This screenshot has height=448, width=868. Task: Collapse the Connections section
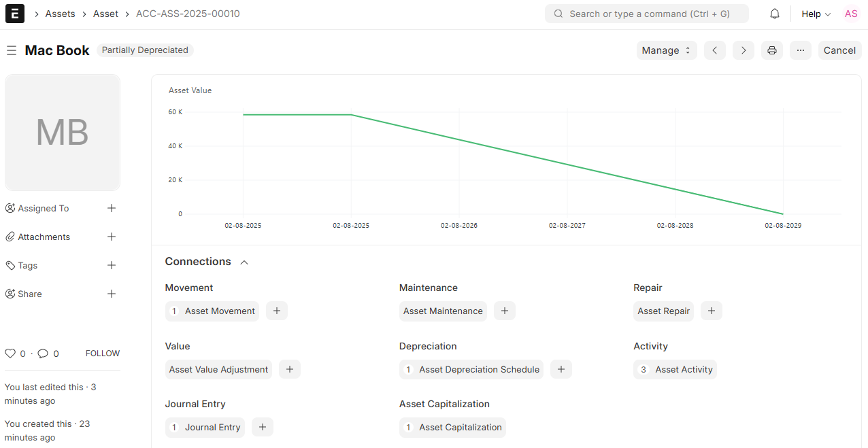(244, 262)
